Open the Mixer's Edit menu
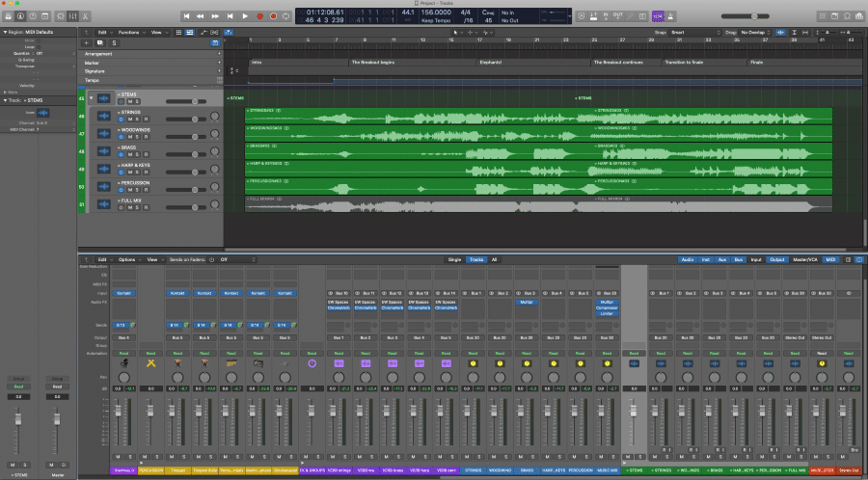 point(104,259)
